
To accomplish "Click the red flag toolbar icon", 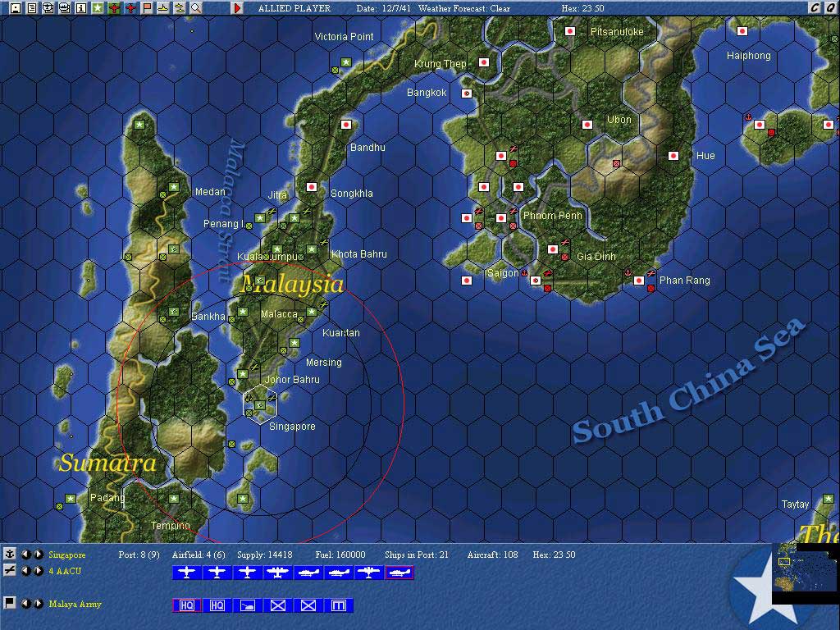I will [147, 8].
